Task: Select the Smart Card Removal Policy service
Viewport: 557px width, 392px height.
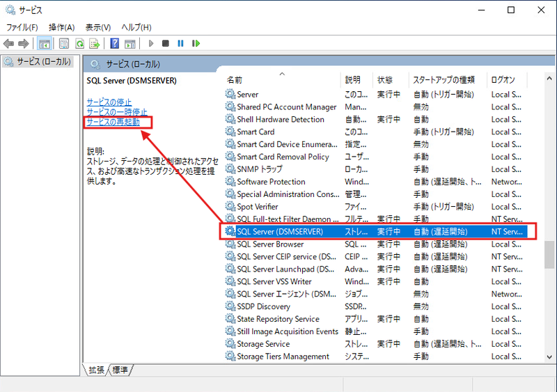Action: click(x=376, y=157)
